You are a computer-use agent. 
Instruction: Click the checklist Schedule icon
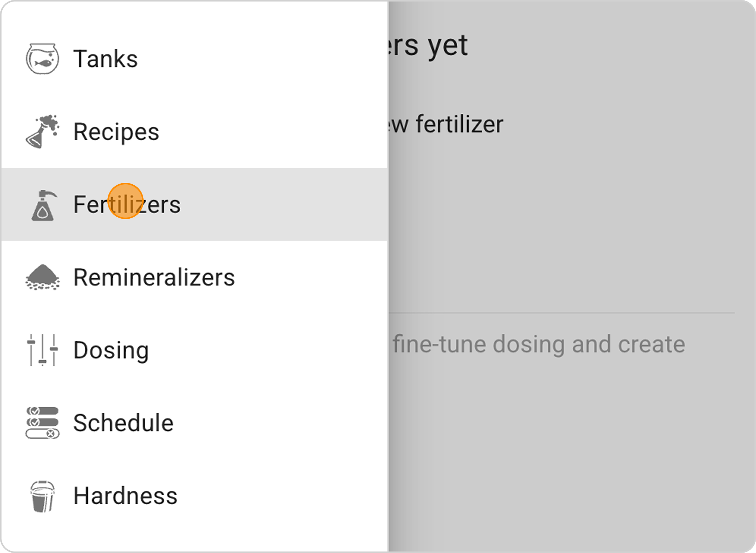pos(42,423)
